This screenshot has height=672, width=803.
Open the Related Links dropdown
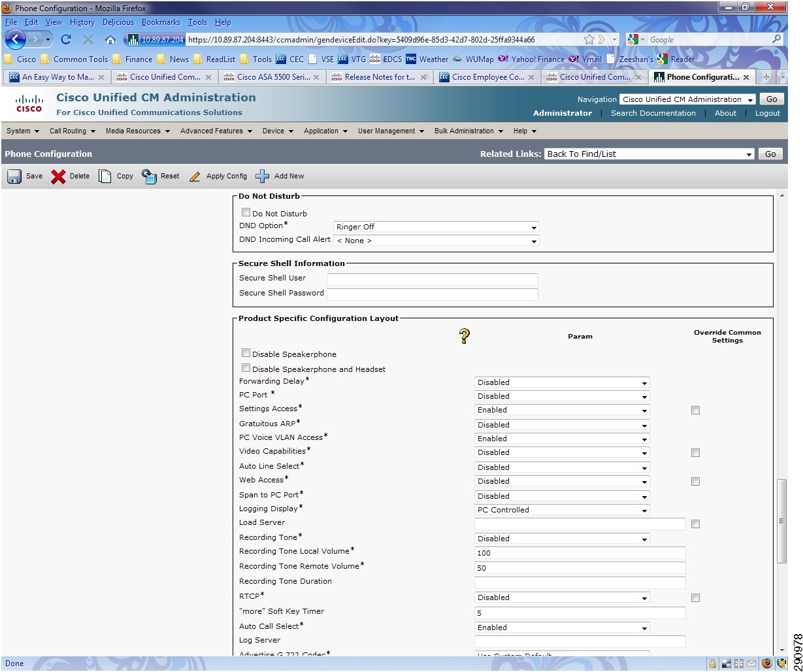pos(649,154)
